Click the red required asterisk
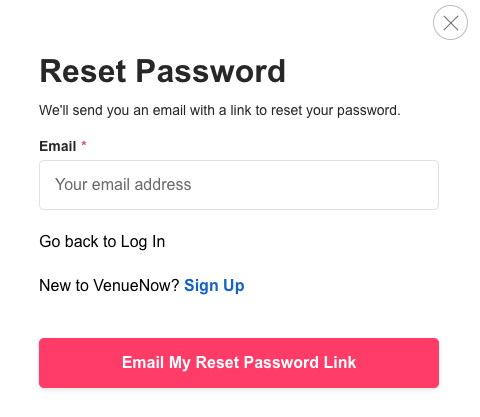 point(84,144)
